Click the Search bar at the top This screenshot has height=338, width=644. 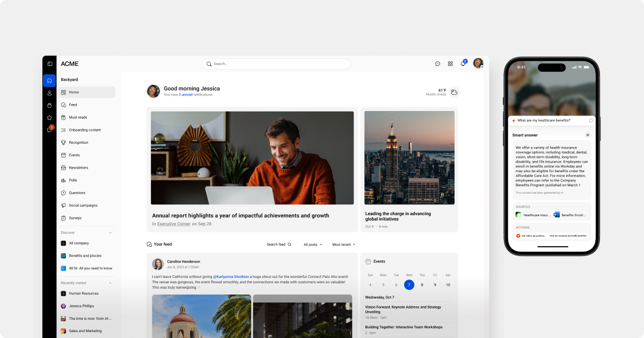276,63
